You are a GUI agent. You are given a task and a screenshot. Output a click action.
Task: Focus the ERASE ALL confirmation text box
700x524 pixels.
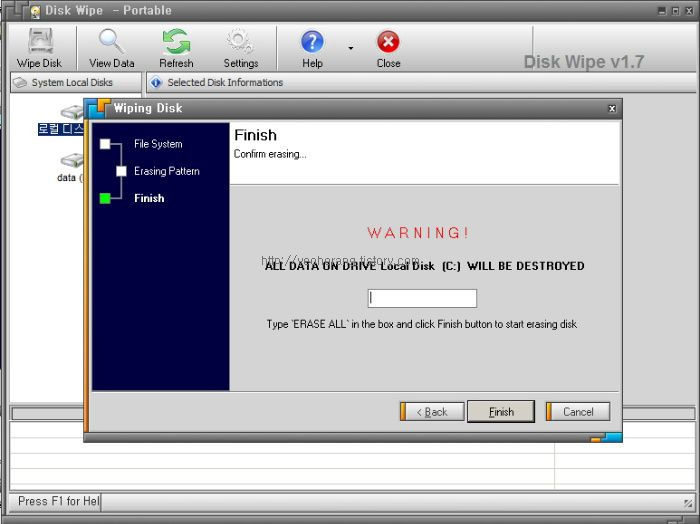coord(422,299)
